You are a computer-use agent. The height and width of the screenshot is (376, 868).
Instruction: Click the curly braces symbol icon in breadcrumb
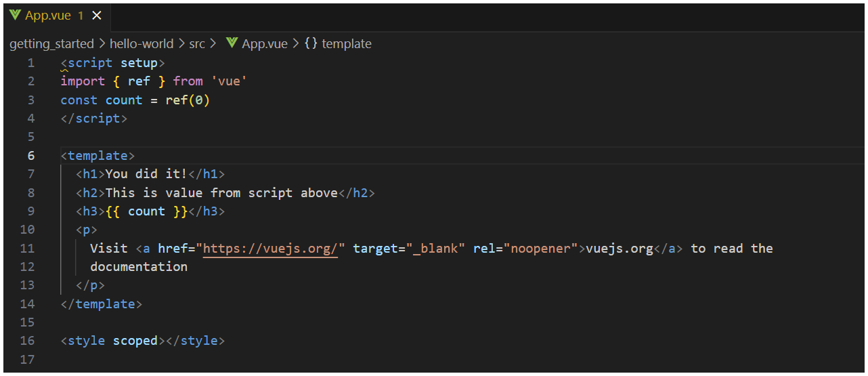pos(311,44)
